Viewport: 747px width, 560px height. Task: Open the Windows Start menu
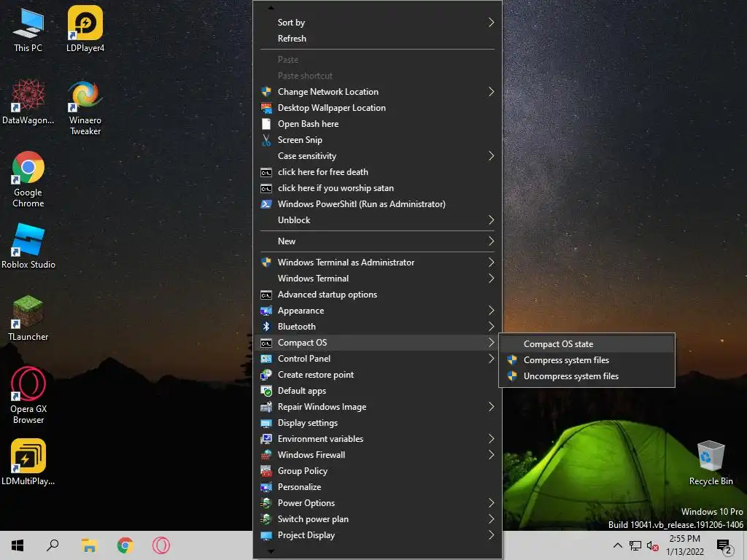18,545
